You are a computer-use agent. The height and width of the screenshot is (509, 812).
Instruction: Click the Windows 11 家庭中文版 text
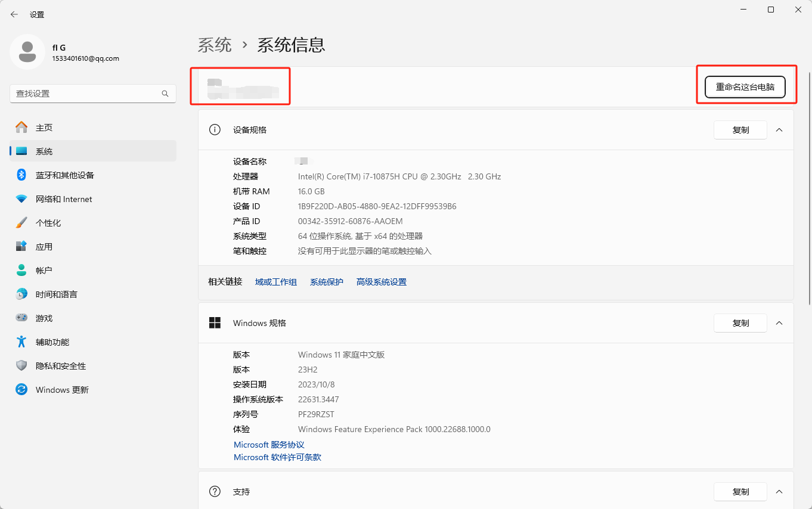click(x=342, y=355)
